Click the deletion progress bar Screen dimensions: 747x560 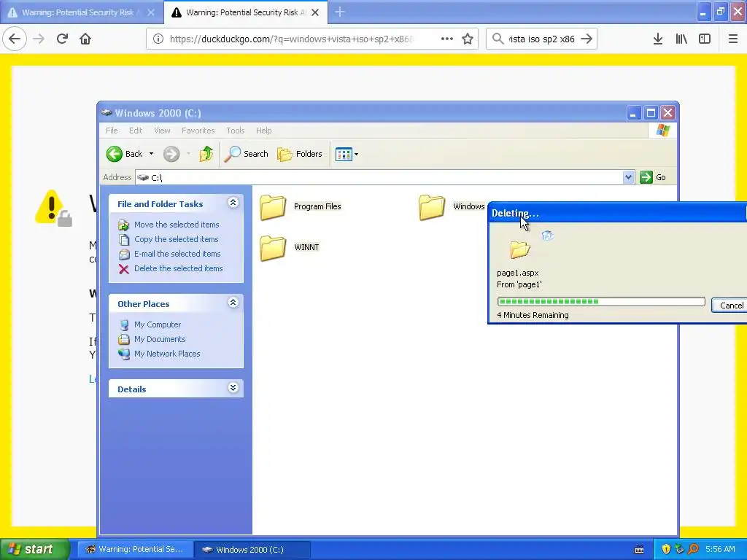(x=601, y=301)
